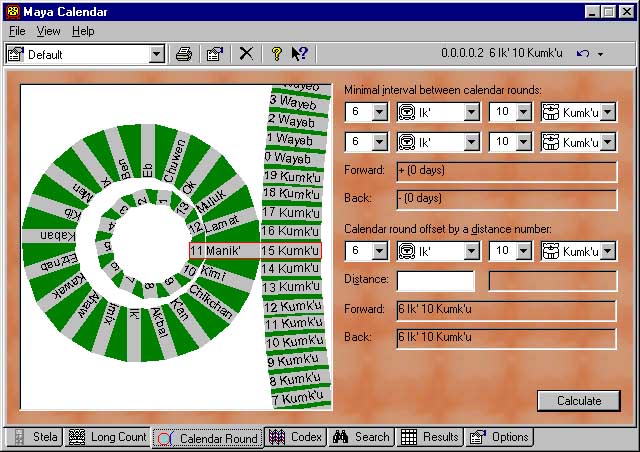Open the View menu

coord(48,31)
